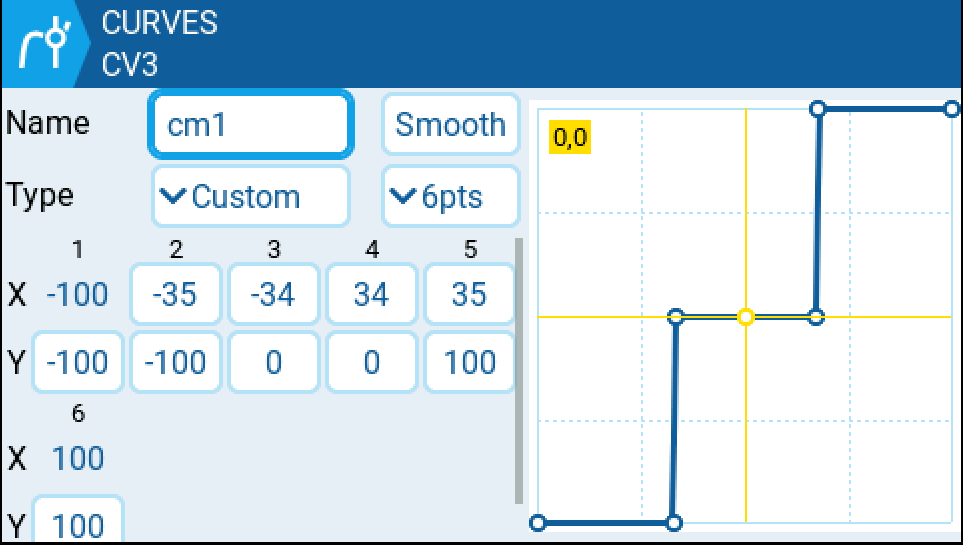This screenshot has width=963, height=545.
Task: Click the yellow center point on the graph
Action: pyautogui.click(x=745, y=317)
